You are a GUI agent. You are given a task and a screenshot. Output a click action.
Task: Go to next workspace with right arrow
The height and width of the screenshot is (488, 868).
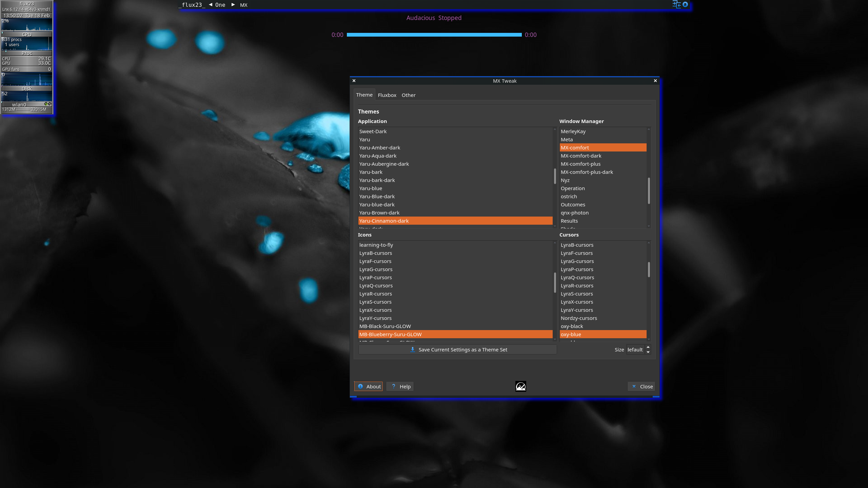(233, 5)
